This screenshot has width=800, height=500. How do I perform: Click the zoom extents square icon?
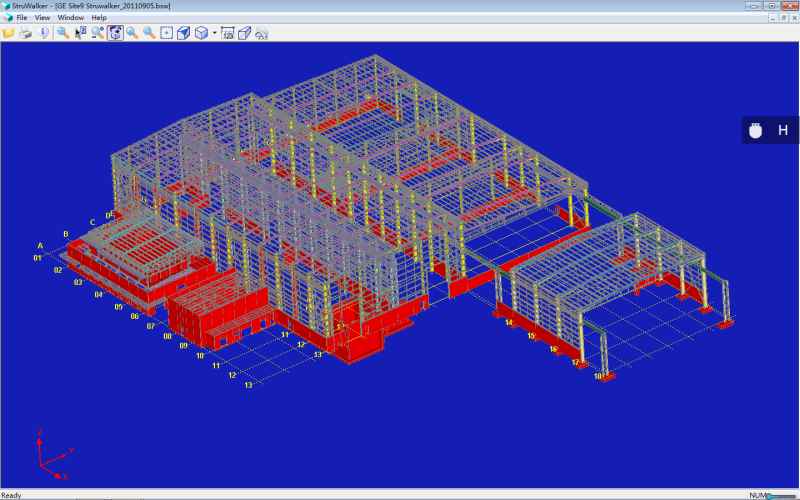(x=166, y=32)
